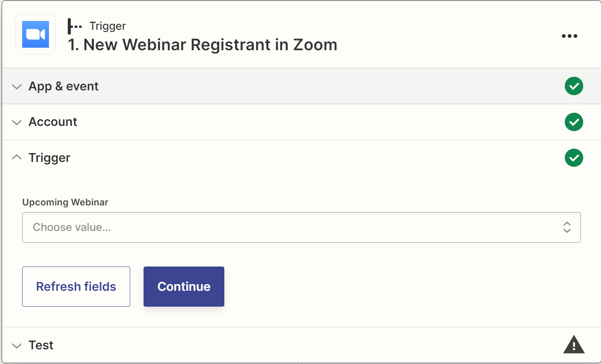Screen dimensions: 601x364
Task: Click the Refresh fields button
Action: 76,287
